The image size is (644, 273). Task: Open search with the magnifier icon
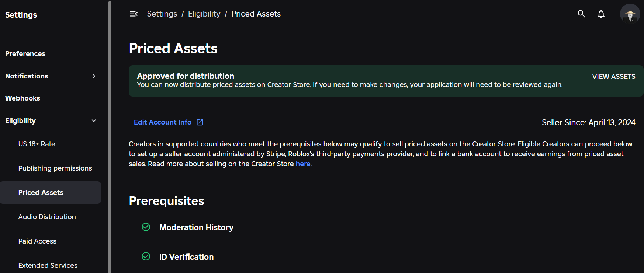[581, 14]
